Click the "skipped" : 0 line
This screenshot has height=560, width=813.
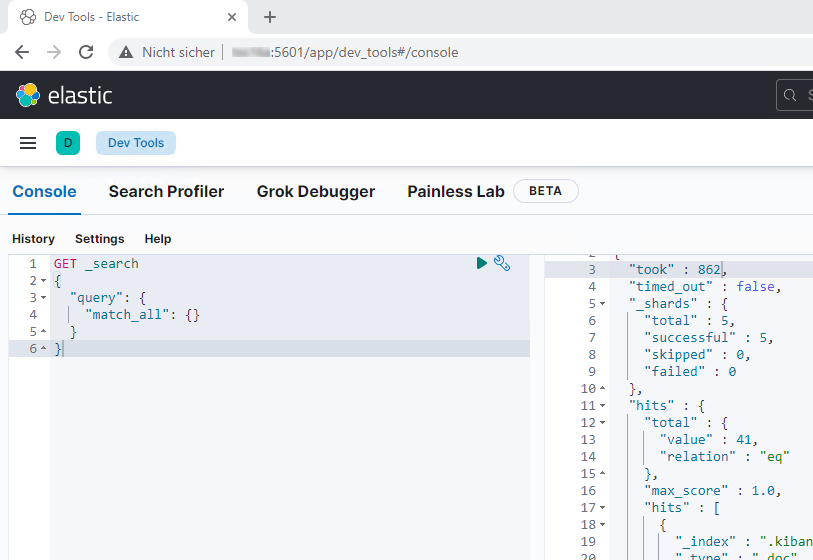tap(697, 355)
